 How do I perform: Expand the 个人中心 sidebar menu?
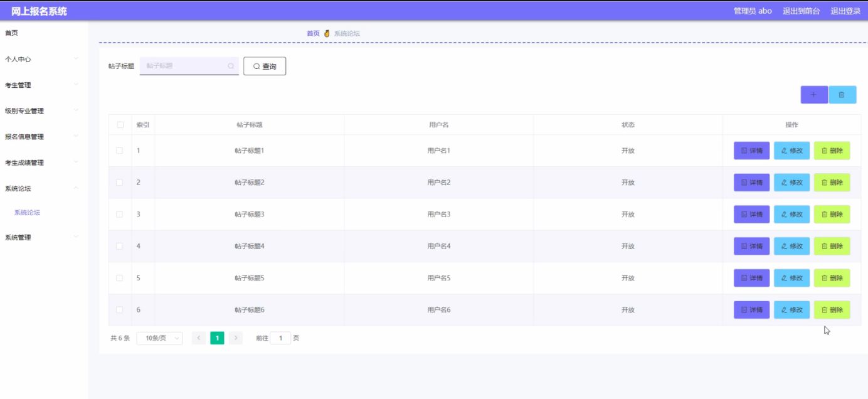44,59
